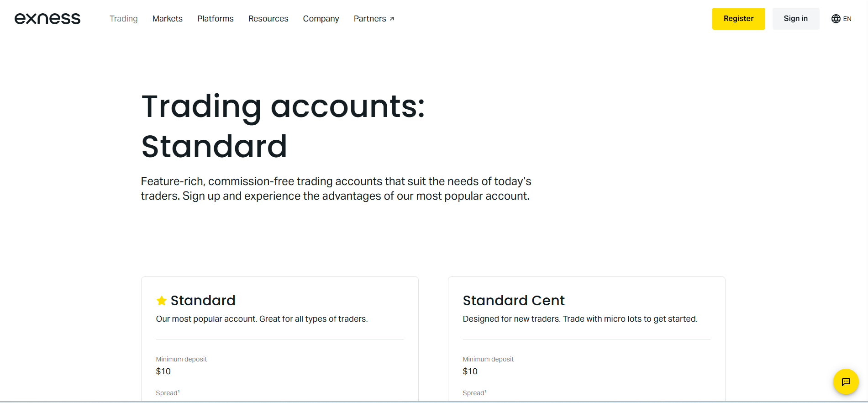Select the Standard Cent account card title
Image resolution: width=868 pixels, height=403 pixels.
(514, 300)
